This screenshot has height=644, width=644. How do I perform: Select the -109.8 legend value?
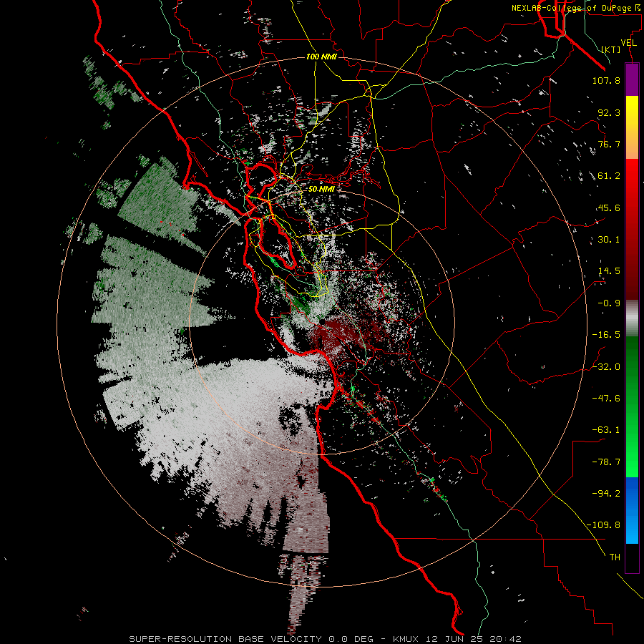pyautogui.click(x=603, y=525)
